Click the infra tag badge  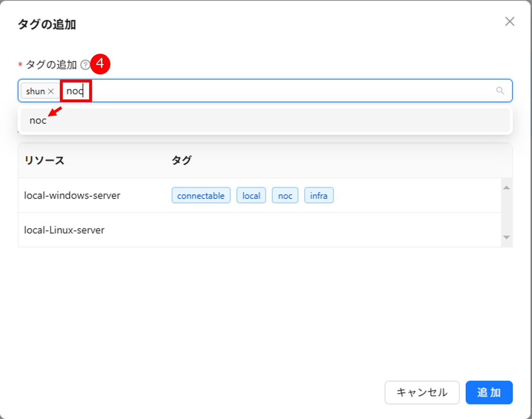[x=319, y=196]
